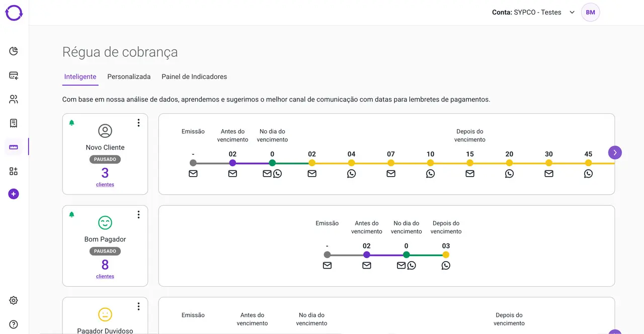Open the pie chart dashboard sidebar icon
The height and width of the screenshot is (334, 644).
(14, 51)
